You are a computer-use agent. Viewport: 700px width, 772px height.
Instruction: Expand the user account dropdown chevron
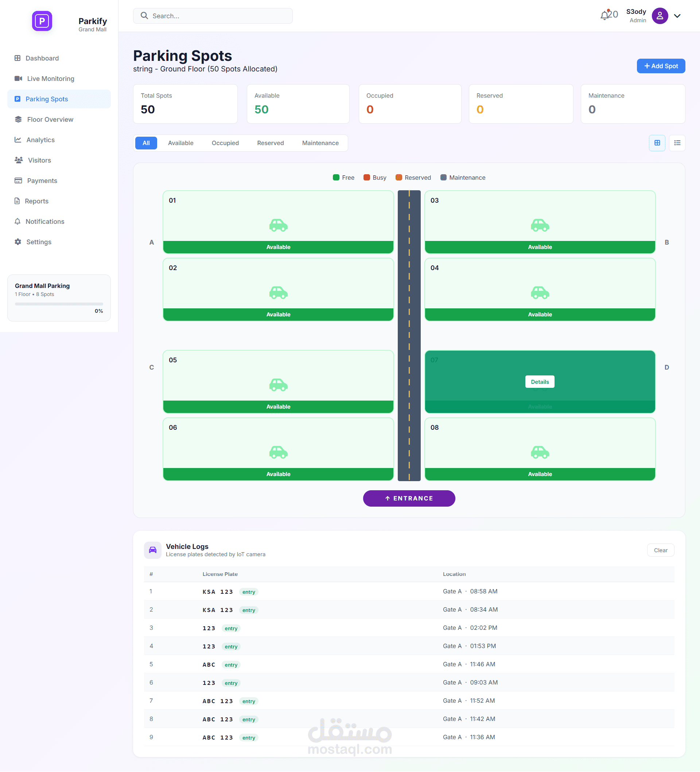[x=677, y=16]
